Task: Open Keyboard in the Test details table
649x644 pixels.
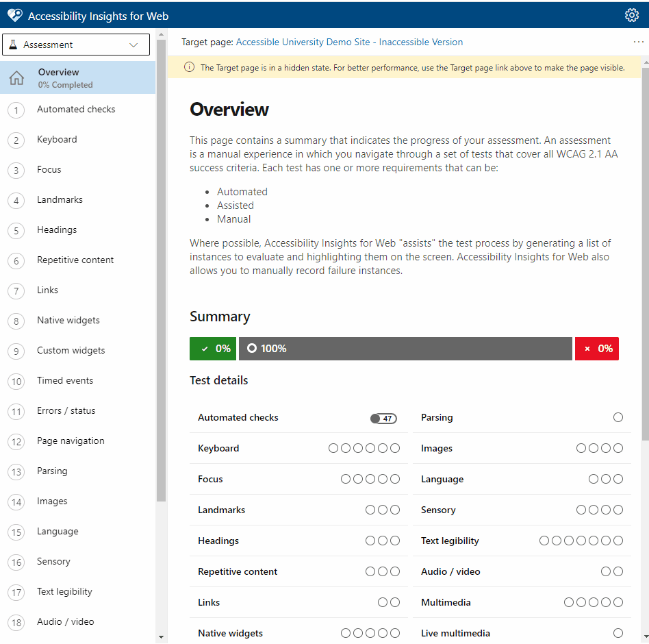Action: [218, 448]
